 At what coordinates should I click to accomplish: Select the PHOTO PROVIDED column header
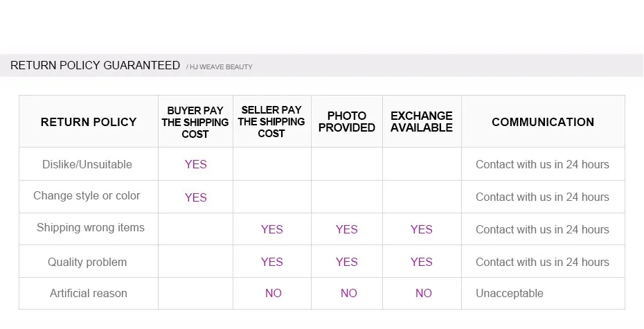[347, 122]
